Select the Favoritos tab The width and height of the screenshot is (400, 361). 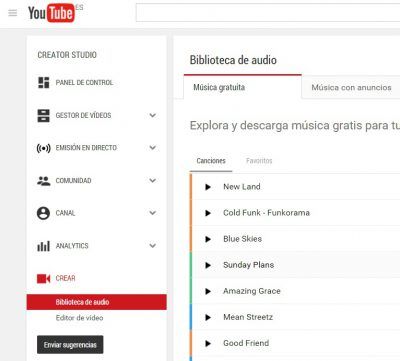coord(259,161)
